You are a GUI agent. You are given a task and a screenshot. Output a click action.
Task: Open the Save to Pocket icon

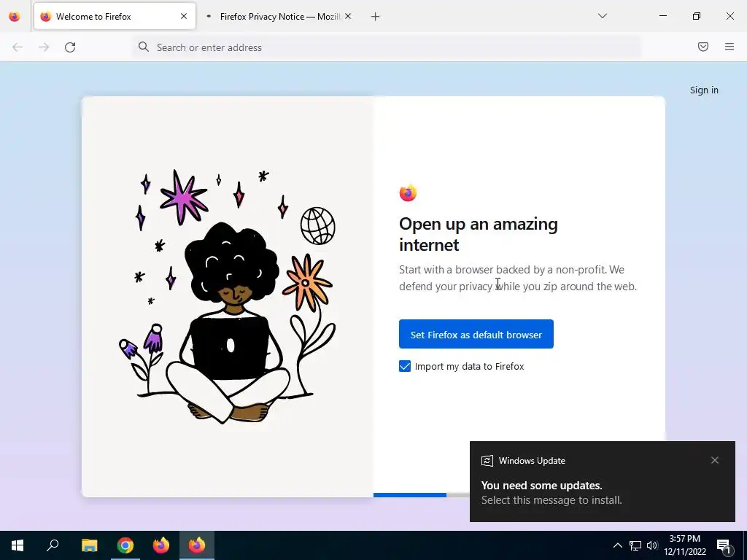coord(703,47)
